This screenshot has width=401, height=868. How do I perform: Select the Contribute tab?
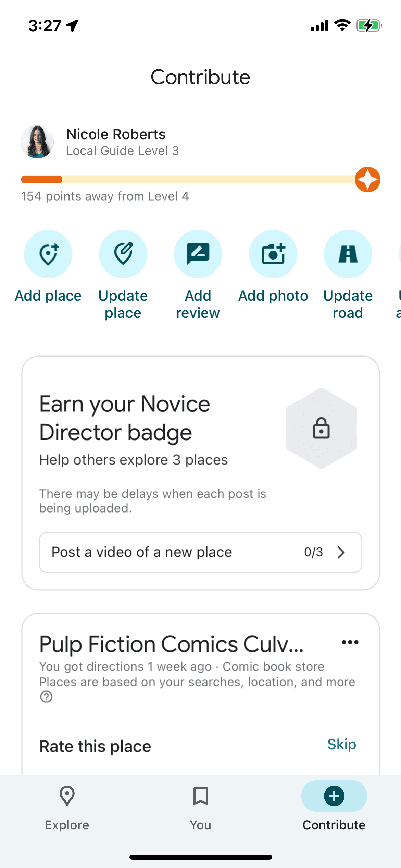coord(334,808)
